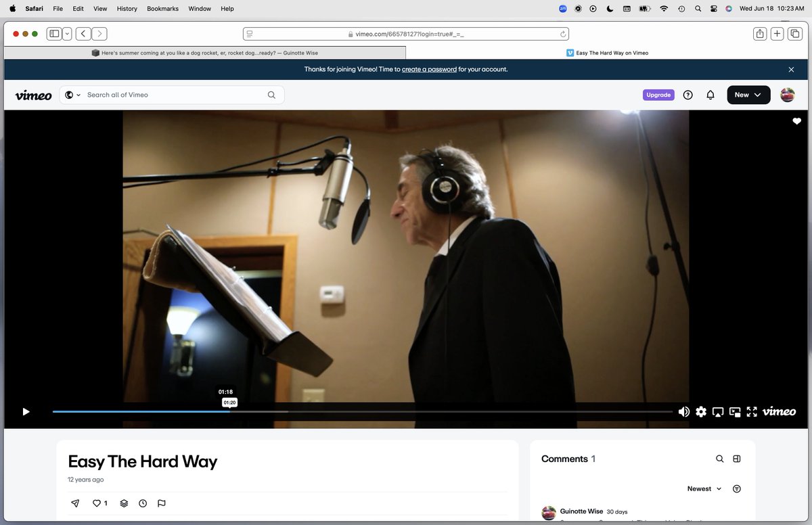Viewport: 812px width, 525px height.
Task: Click the Vimeo home logo
Action: tap(33, 95)
